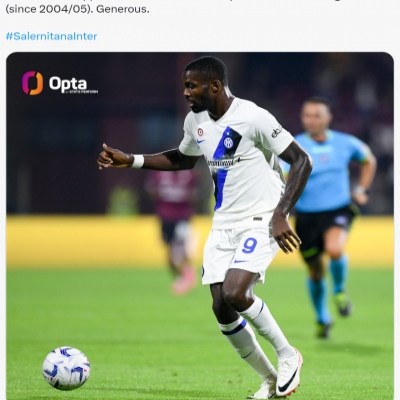Click the Inter crest on the white jersey
The height and width of the screenshot is (400, 400).
tap(228, 143)
